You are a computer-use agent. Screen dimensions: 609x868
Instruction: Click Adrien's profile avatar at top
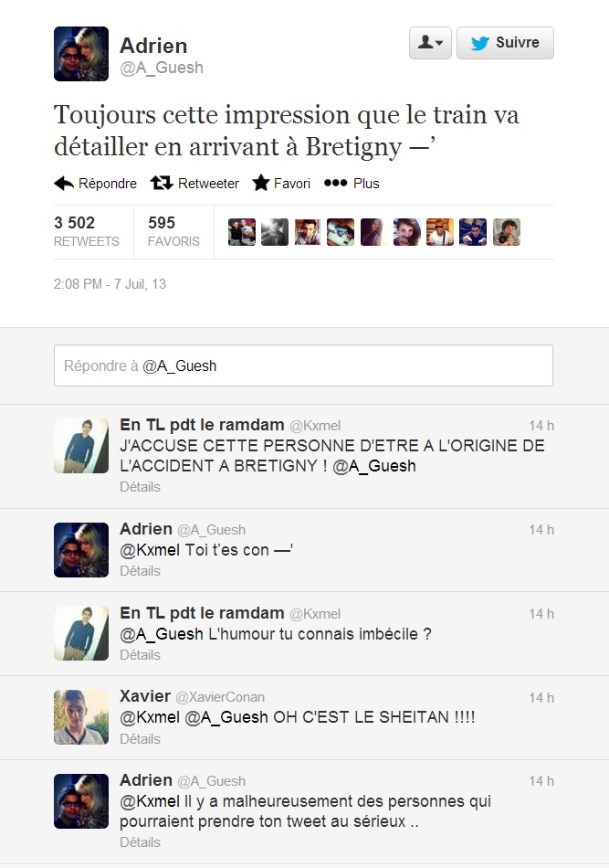click(81, 54)
